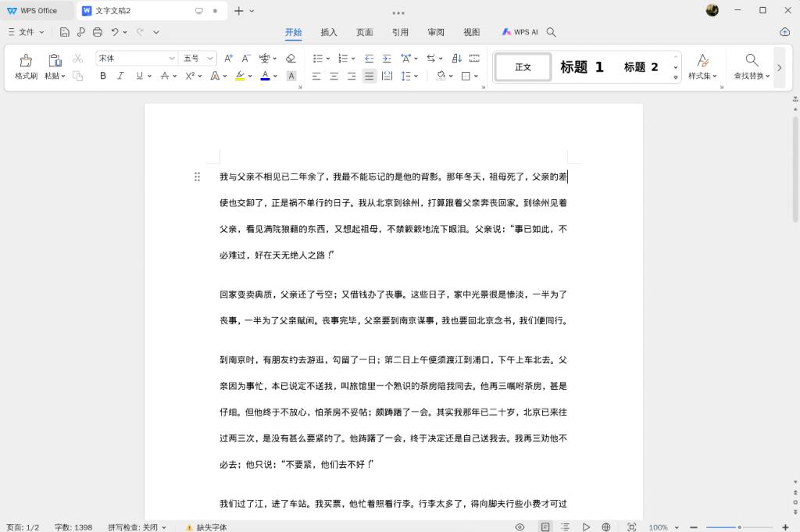Toggle superscript X² formatting

[191, 76]
